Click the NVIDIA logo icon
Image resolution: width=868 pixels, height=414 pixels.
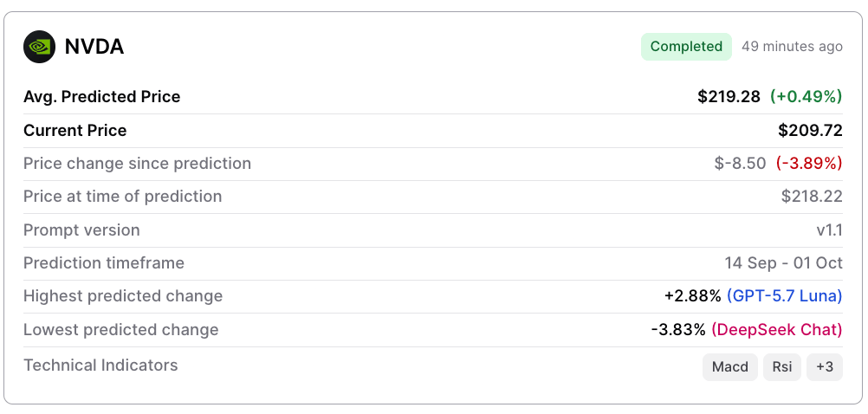point(39,47)
